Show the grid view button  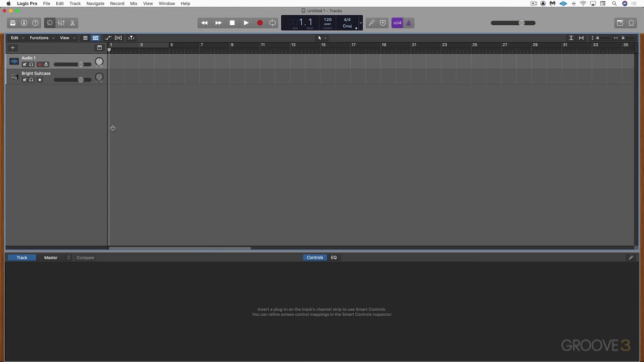(86, 38)
